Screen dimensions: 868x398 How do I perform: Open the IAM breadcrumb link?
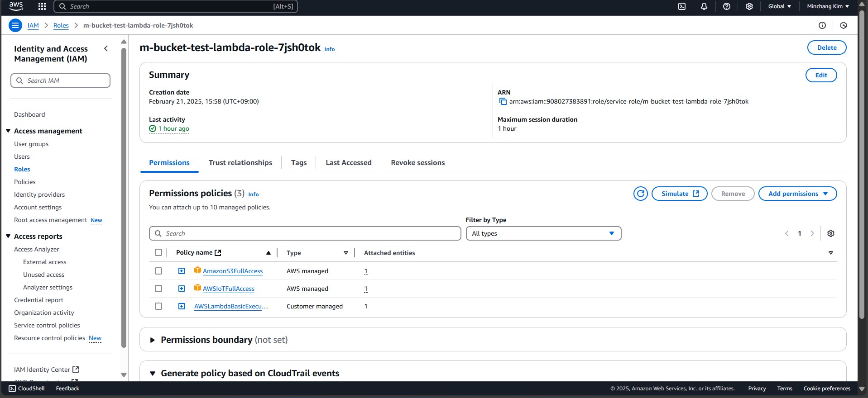click(x=33, y=25)
